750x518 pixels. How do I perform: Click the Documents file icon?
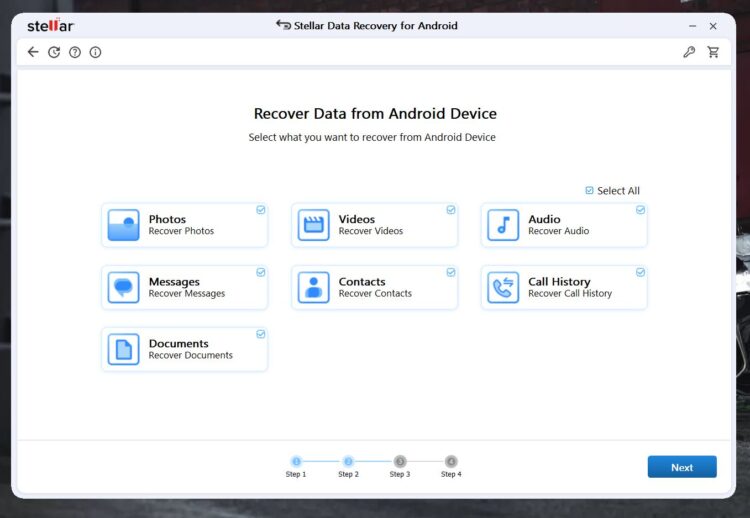click(123, 349)
